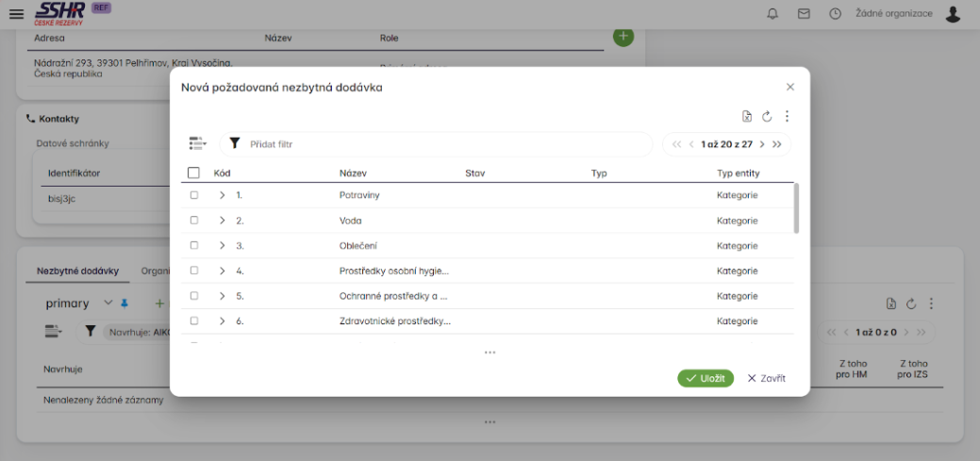Viewport: 980px width, 461px height.
Task: Click the user profile avatar icon
Action: pos(953,14)
